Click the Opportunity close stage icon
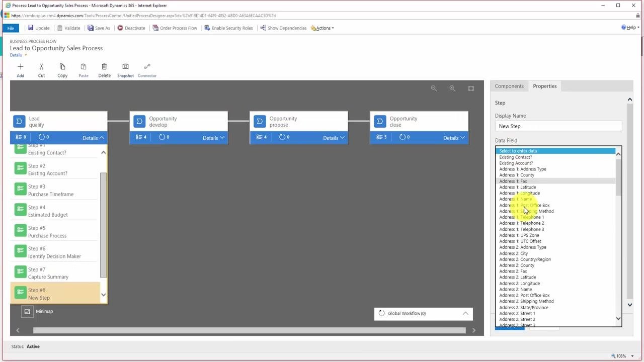 [380, 121]
